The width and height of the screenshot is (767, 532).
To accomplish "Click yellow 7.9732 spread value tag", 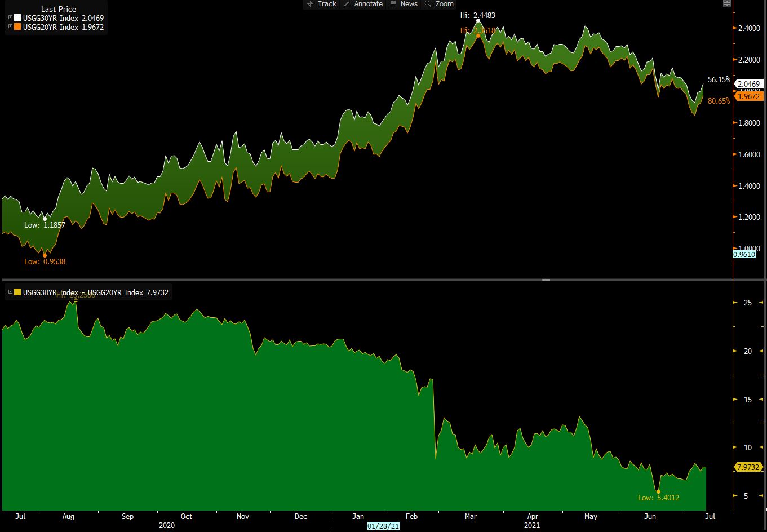I will coord(749,468).
